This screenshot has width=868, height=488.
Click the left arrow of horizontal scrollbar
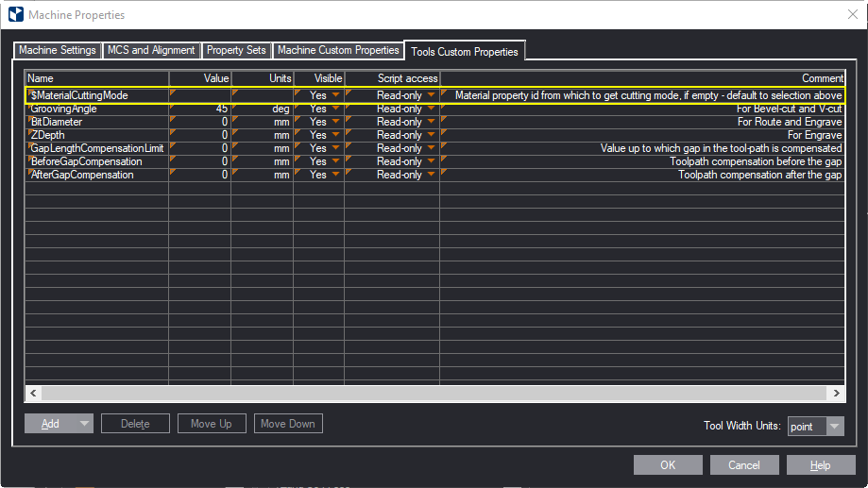pos(34,393)
